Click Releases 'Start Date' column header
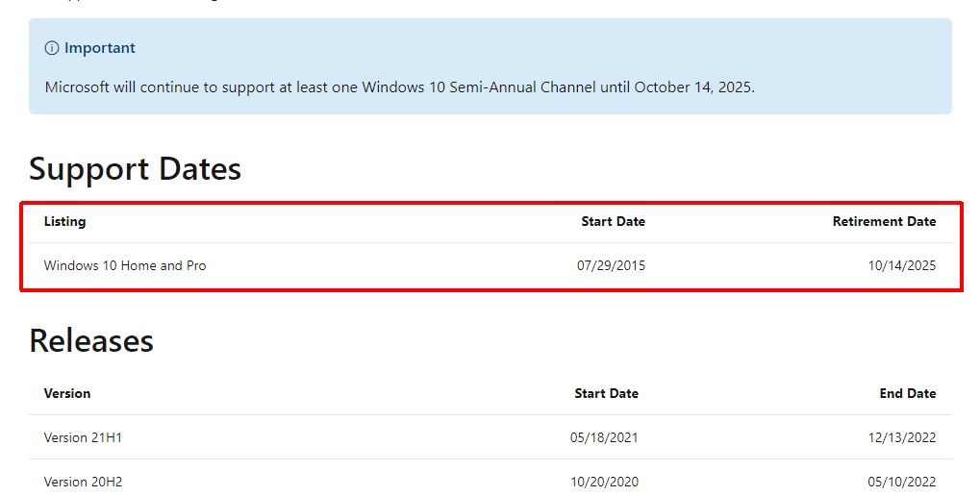Viewport: 980px width, 496px height. [x=607, y=393]
